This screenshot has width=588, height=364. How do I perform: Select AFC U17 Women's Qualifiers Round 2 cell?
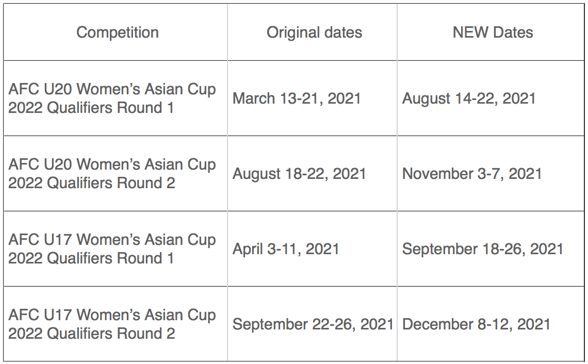(116, 324)
